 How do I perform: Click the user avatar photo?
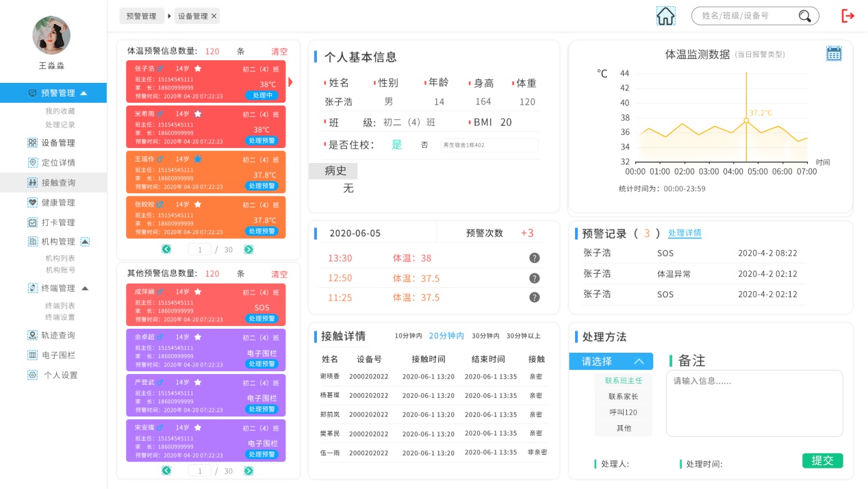tap(51, 36)
